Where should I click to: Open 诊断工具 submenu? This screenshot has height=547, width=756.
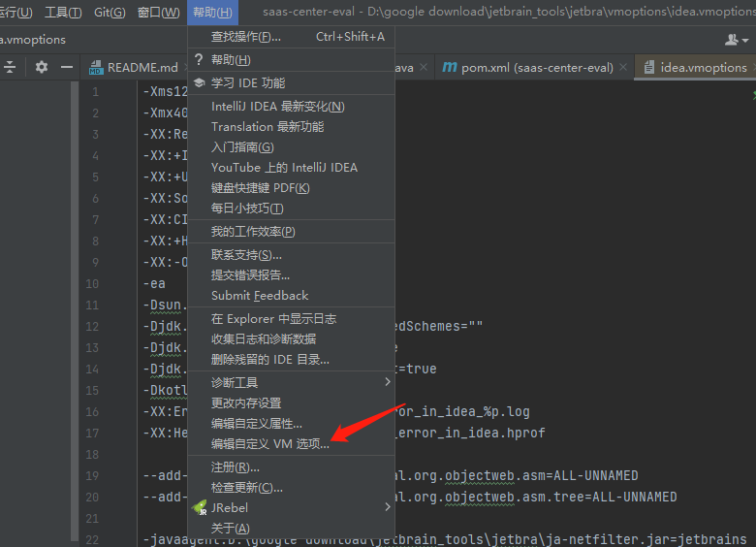click(291, 382)
